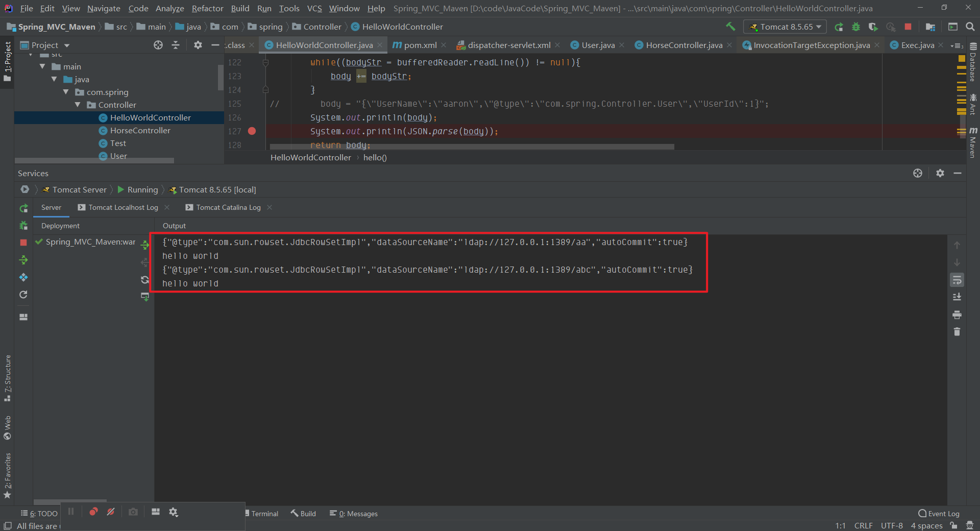Hide the Services panel
The width and height of the screenshot is (980, 531).
coord(958,173)
